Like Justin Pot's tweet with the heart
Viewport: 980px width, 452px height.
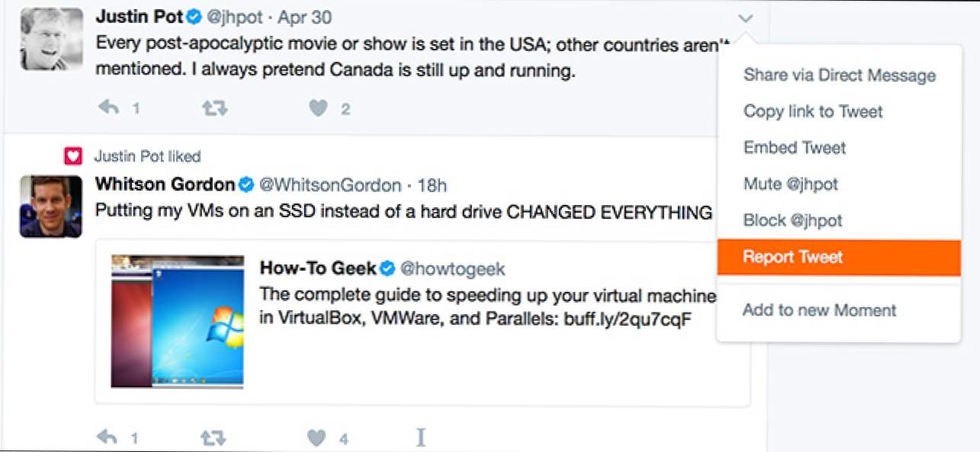point(318,108)
